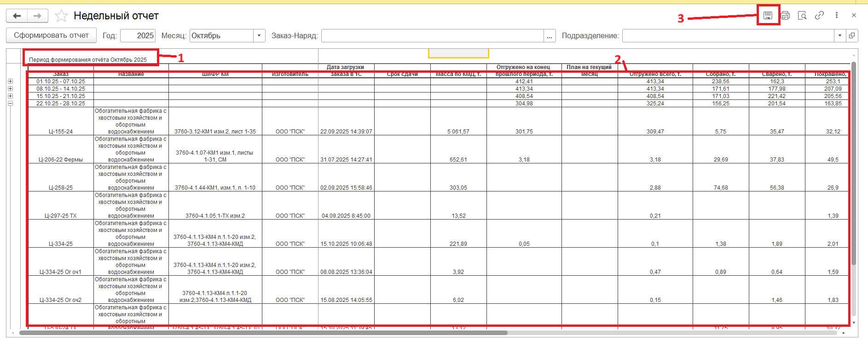Close the Недельный отчет form

pos(854,15)
